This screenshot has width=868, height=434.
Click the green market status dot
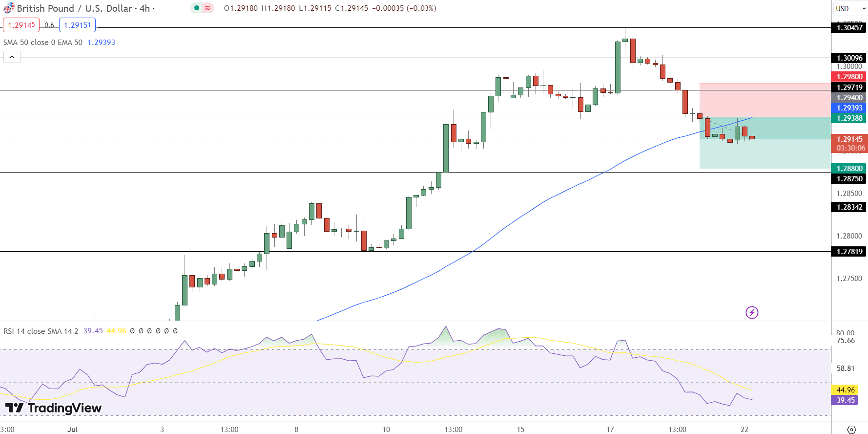point(197,8)
